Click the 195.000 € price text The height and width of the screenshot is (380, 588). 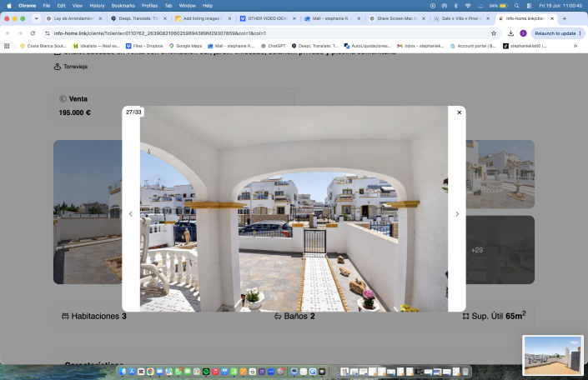tap(74, 112)
